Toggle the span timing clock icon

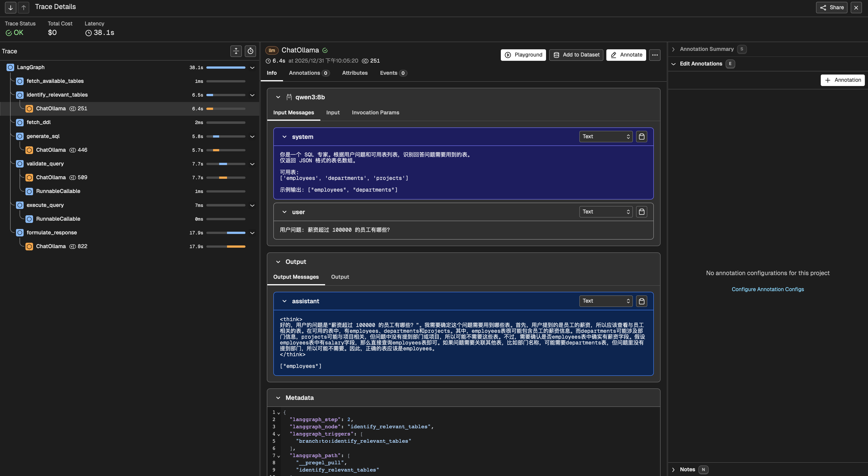tap(250, 51)
